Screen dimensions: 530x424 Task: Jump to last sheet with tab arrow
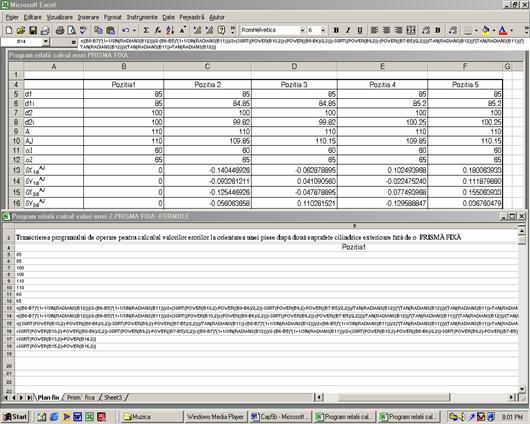(x=30, y=398)
